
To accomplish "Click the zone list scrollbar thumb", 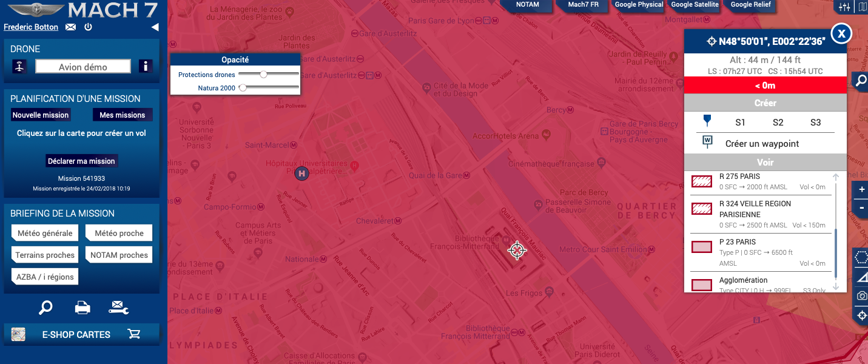I will (x=835, y=254).
